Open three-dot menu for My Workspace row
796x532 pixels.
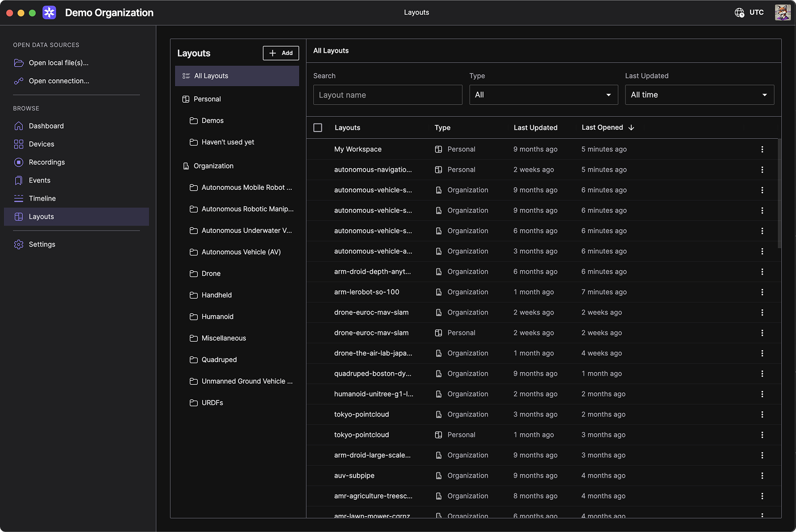point(762,150)
